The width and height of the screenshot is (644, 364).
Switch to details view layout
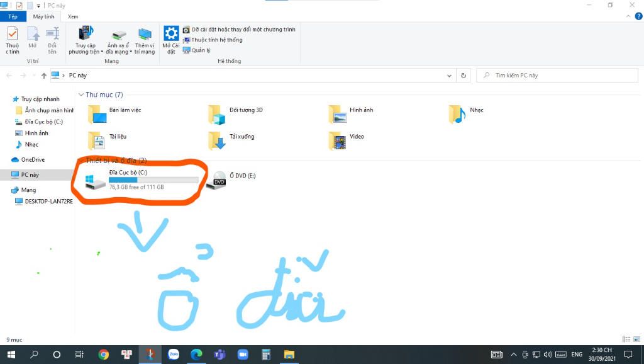click(x=626, y=339)
